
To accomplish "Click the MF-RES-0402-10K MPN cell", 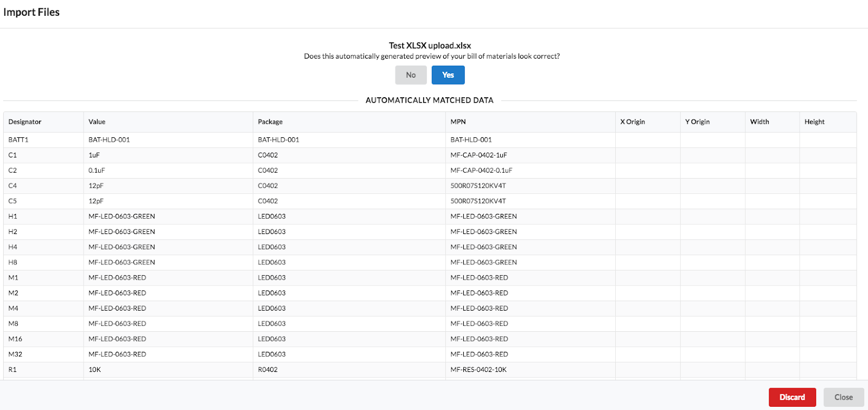I will tap(478, 369).
